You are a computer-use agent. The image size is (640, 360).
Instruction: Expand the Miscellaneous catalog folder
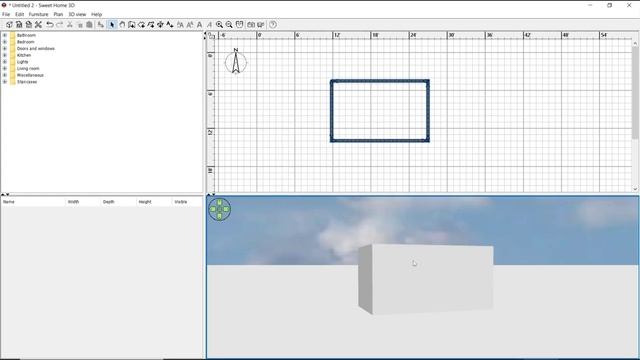[4, 75]
